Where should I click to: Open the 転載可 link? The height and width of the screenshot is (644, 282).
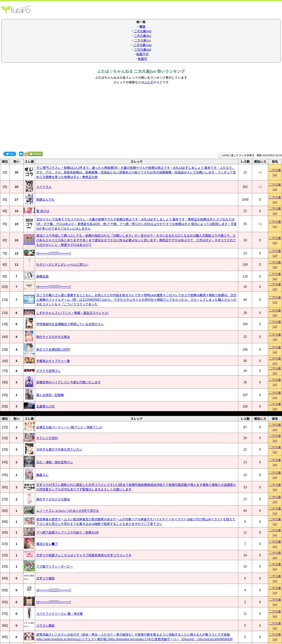click(x=143, y=59)
